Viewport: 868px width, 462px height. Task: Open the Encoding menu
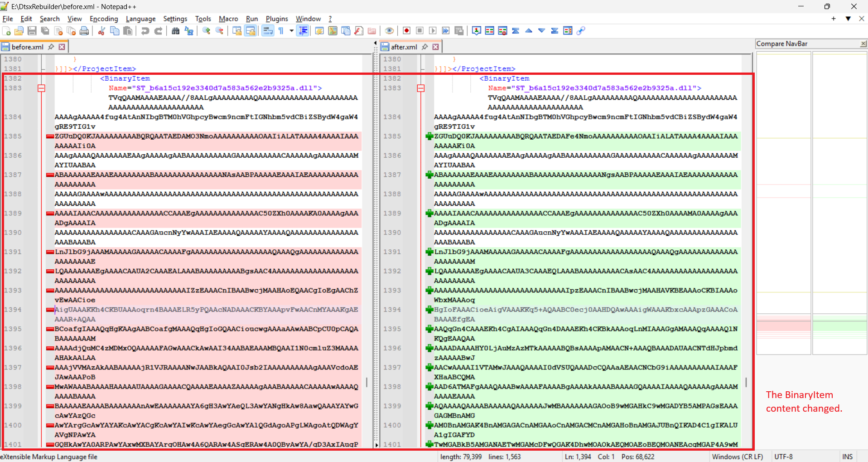point(104,19)
